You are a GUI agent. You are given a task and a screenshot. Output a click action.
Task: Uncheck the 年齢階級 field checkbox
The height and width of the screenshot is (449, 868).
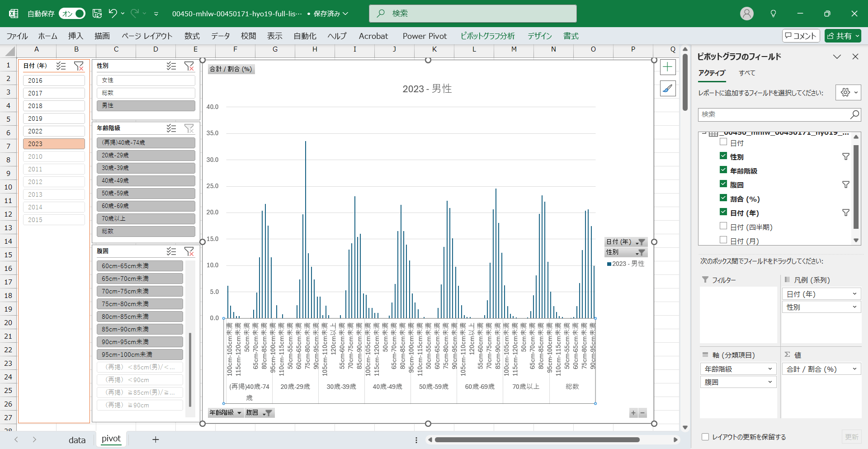723,170
